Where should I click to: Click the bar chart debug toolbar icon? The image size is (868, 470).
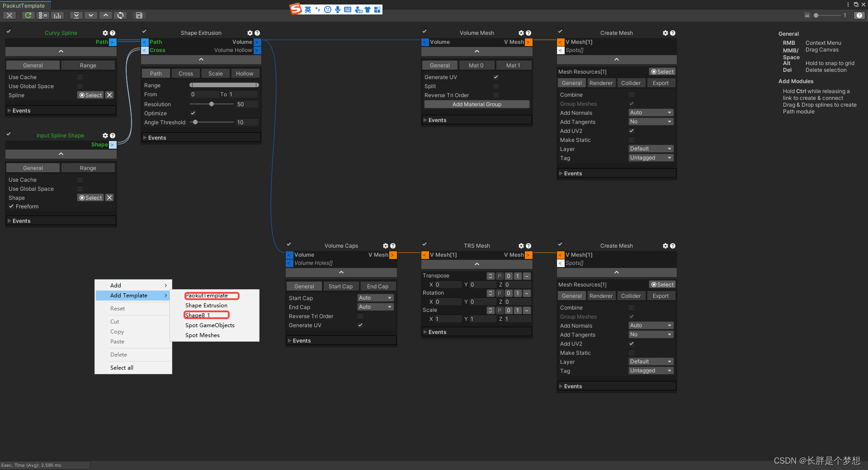(x=57, y=15)
